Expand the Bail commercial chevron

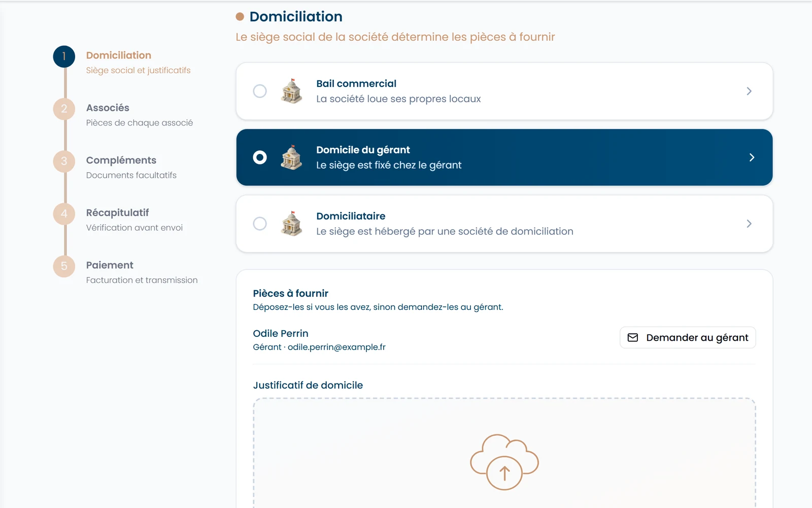point(749,91)
